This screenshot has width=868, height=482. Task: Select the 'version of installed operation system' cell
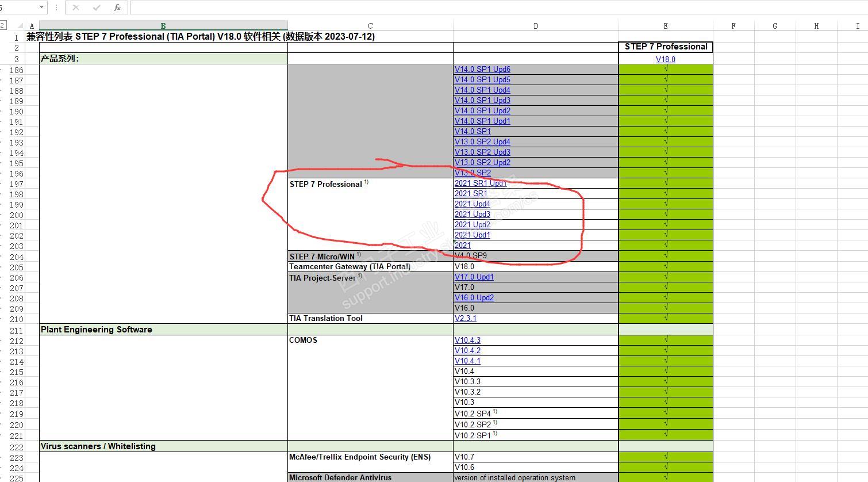(536, 477)
